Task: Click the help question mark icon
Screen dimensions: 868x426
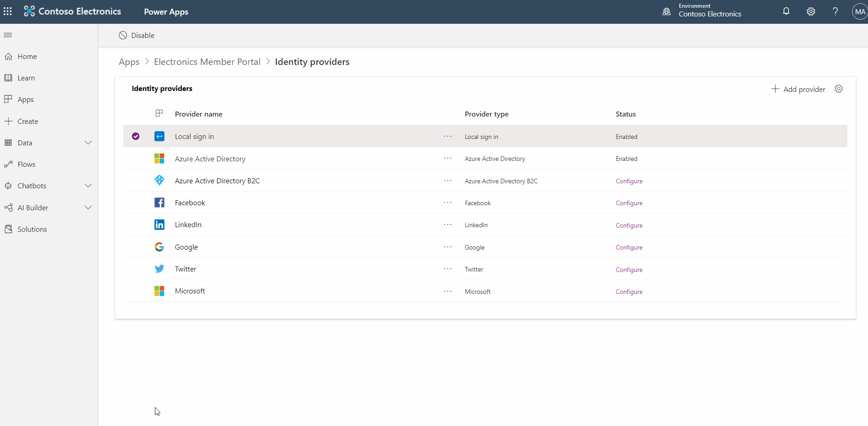Action: point(835,11)
